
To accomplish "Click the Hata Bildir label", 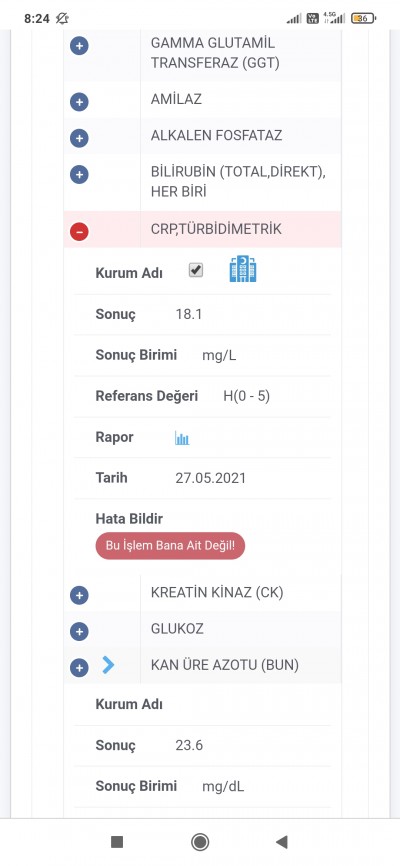I will click(x=129, y=519).
